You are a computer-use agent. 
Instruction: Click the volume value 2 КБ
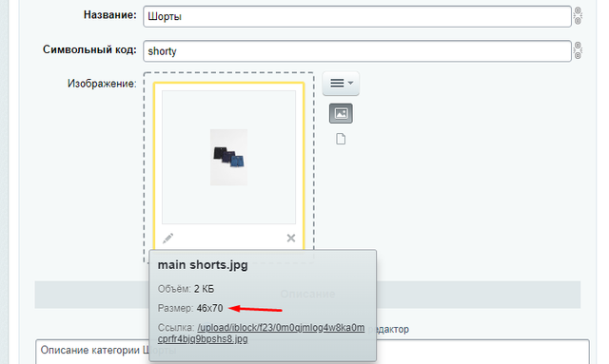click(x=204, y=289)
